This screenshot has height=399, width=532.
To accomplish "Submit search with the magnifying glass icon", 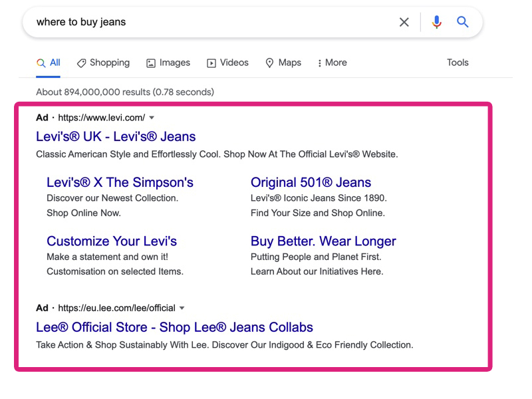I will (x=462, y=22).
